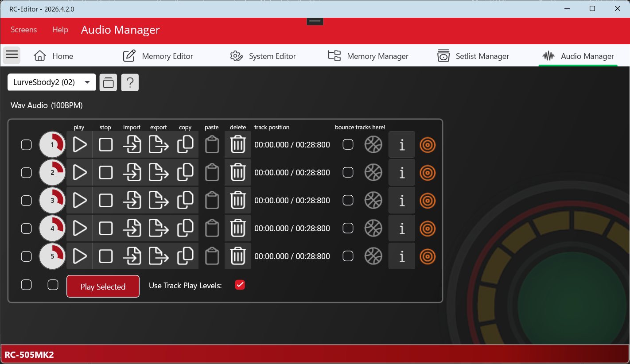Export track 5 audio
630x364 pixels.
[x=159, y=256]
